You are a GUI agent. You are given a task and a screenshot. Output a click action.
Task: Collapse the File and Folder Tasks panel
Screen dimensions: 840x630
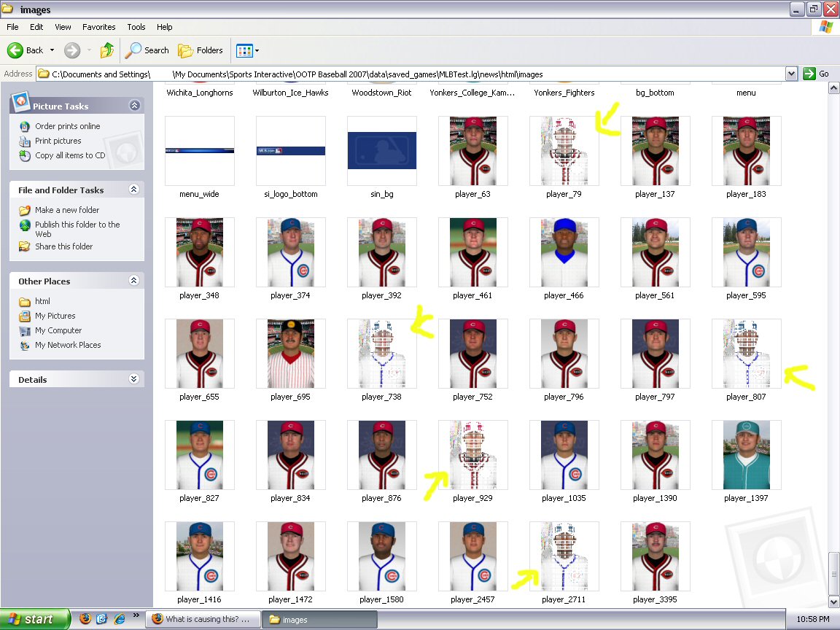(x=133, y=190)
